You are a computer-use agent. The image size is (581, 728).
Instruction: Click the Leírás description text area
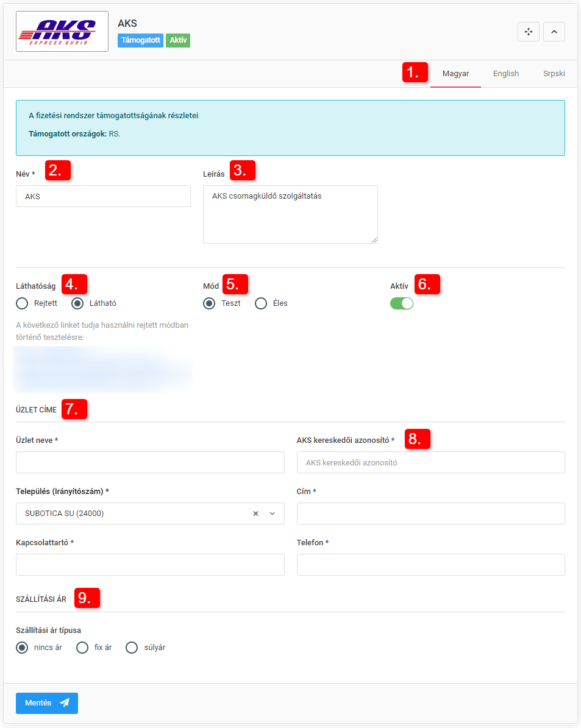tap(290, 213)
